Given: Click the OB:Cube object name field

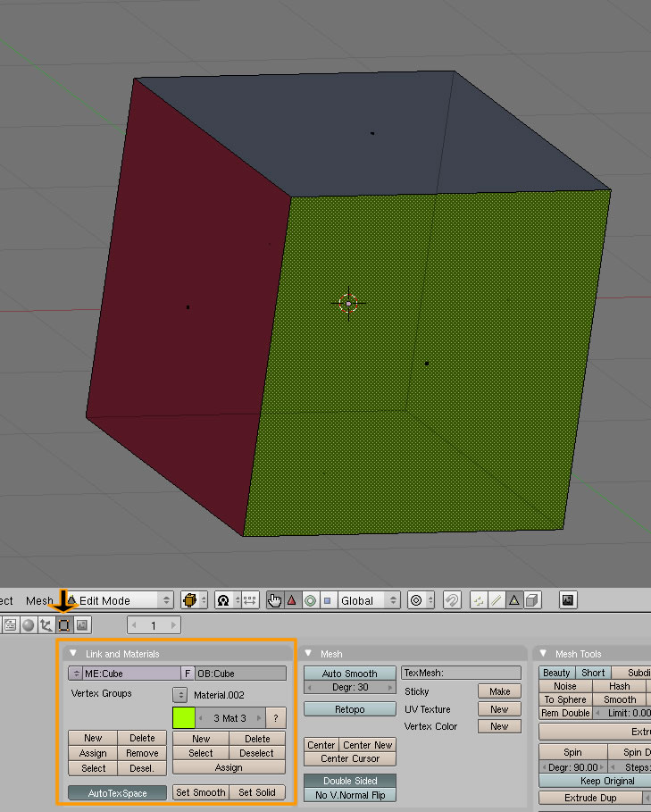Looking at the screenshot, I should 240,674.
